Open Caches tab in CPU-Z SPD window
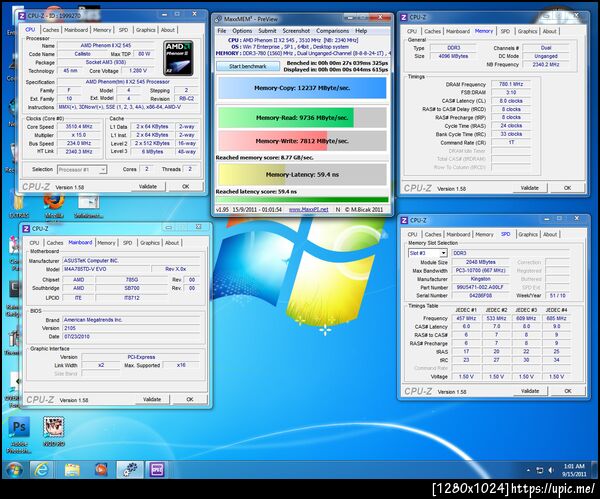600x499 pixels. coord(433,234)
